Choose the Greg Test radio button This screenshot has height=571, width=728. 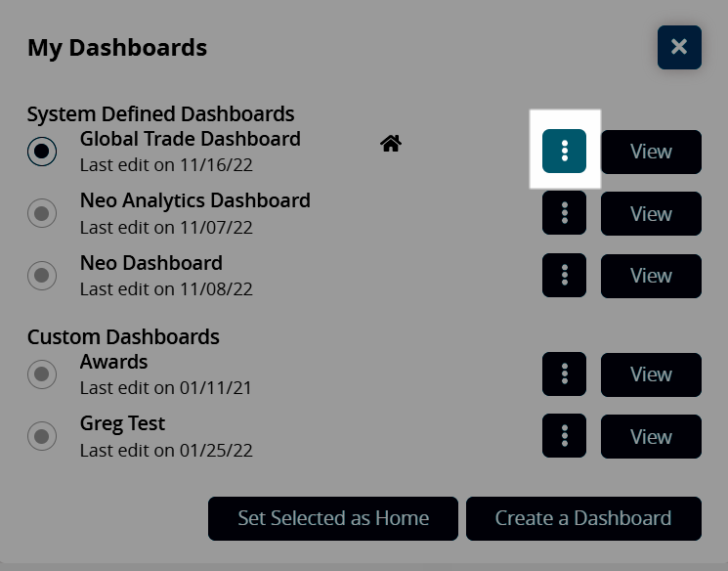[x=42, y=436]
